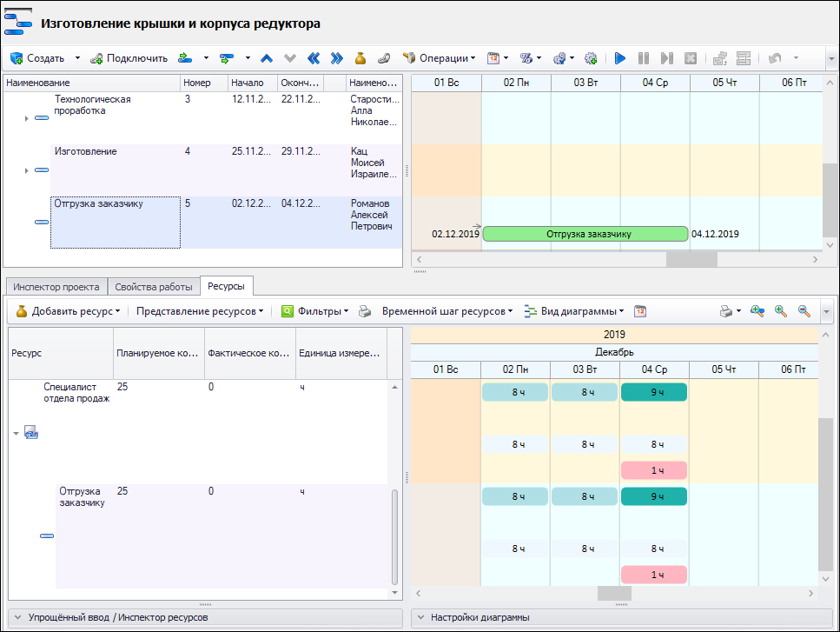Click the pause button in top toolbar

point(644,58)
